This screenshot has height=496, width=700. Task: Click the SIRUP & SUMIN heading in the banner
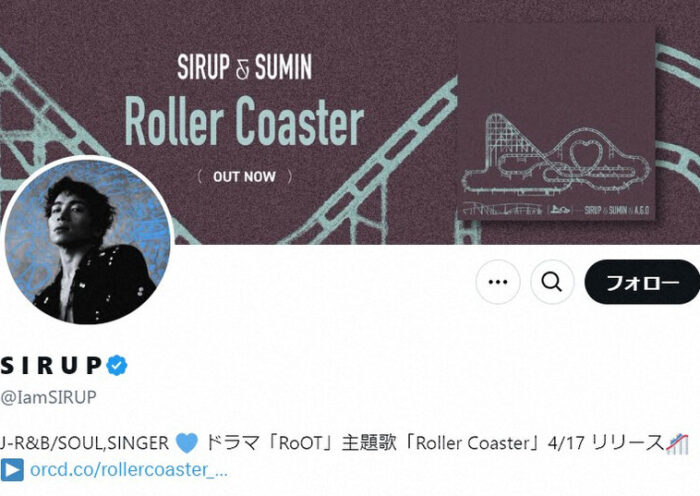[244, 67]
